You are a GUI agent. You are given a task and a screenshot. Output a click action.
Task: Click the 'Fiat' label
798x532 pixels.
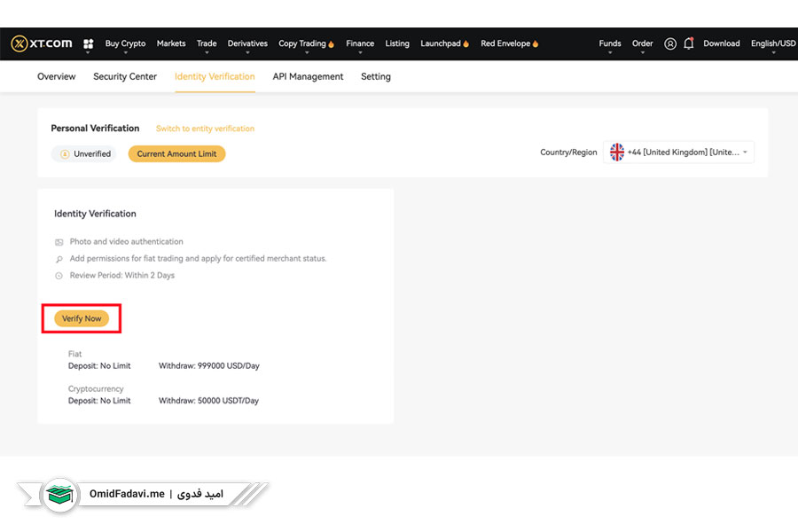[74, 354]
